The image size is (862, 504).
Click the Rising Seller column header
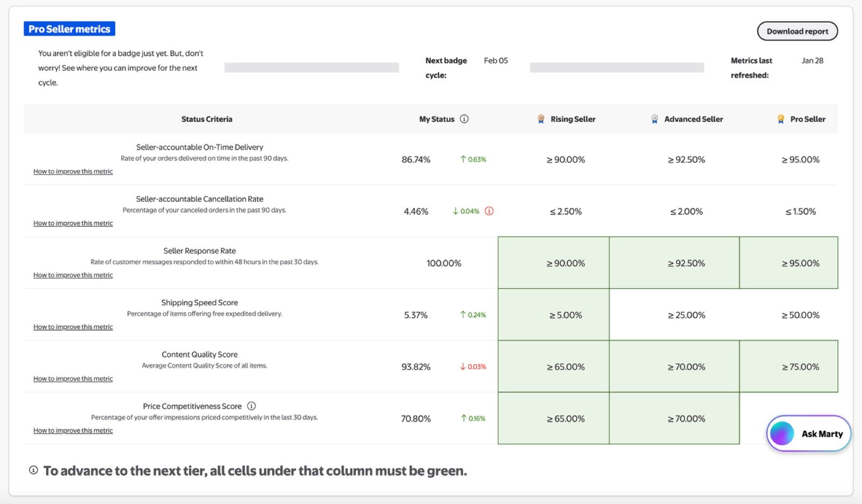click(573, 119)
